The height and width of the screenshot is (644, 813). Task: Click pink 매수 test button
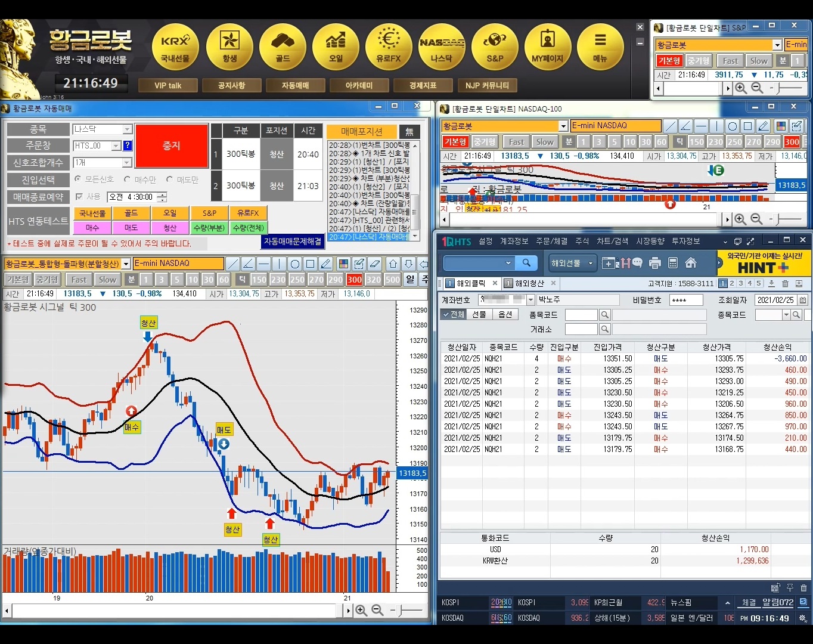92,228
